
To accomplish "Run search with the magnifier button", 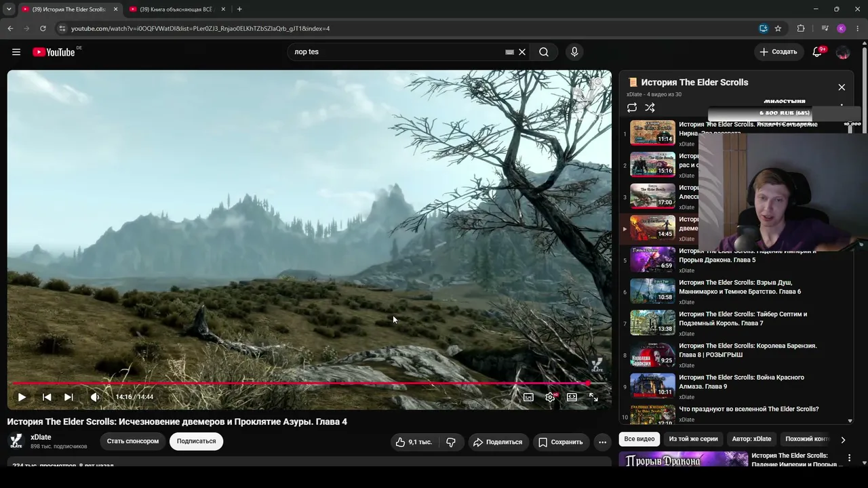I will (x=544, y=52).
